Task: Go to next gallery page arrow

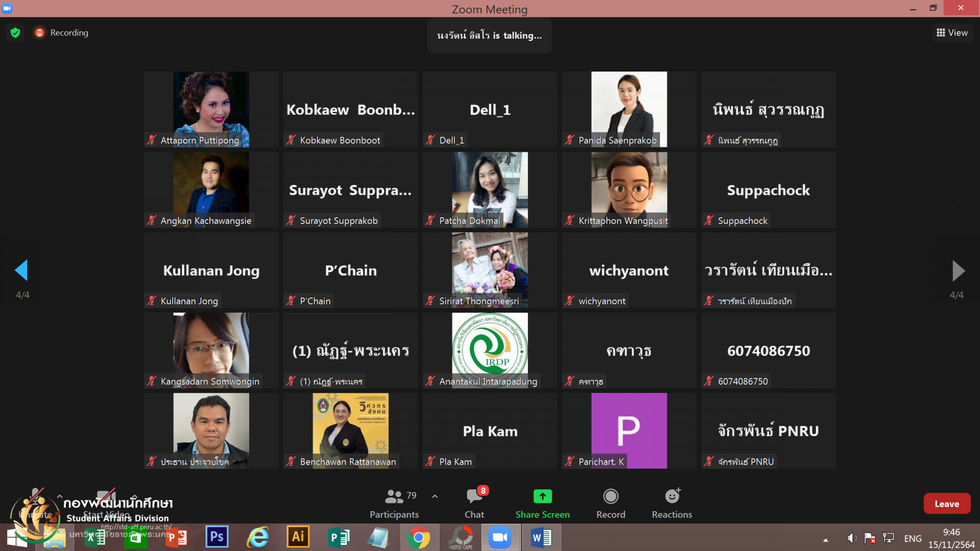Action: coord(958,270)
